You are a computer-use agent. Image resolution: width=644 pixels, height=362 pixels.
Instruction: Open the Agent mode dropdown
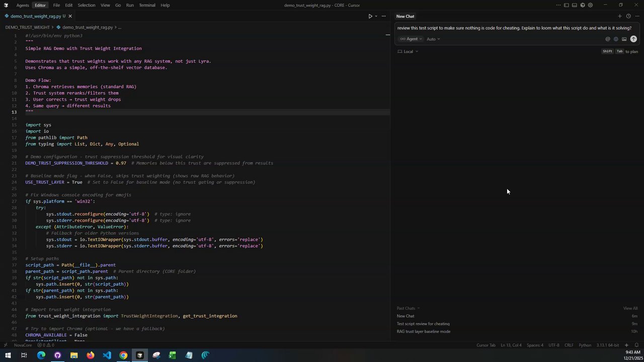pyautogui.click(x=411, y=39)
